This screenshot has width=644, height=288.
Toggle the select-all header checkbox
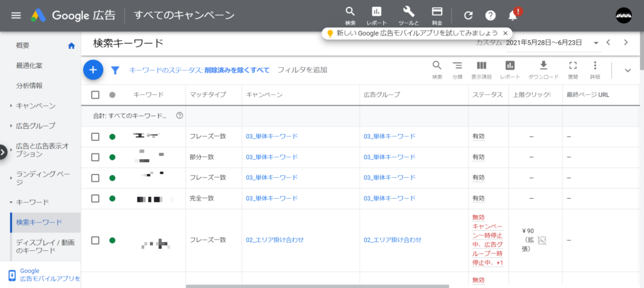pyautogui.click(x=96, y=95)
